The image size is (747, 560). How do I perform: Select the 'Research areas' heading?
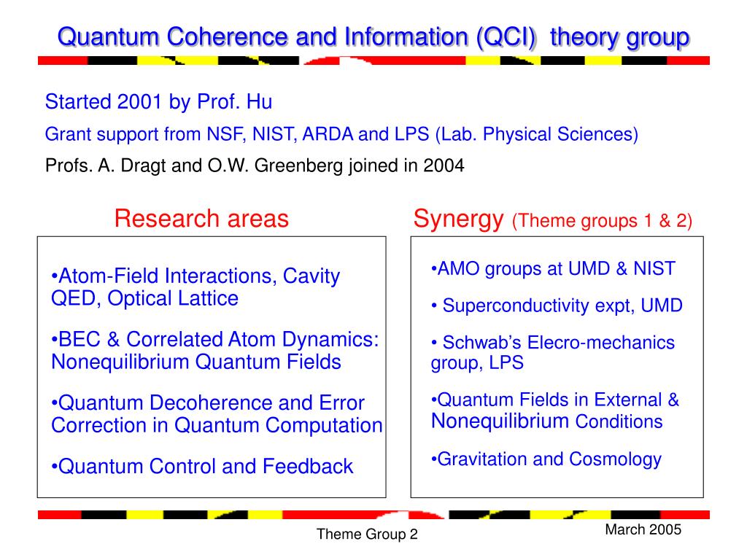point(201,219)
